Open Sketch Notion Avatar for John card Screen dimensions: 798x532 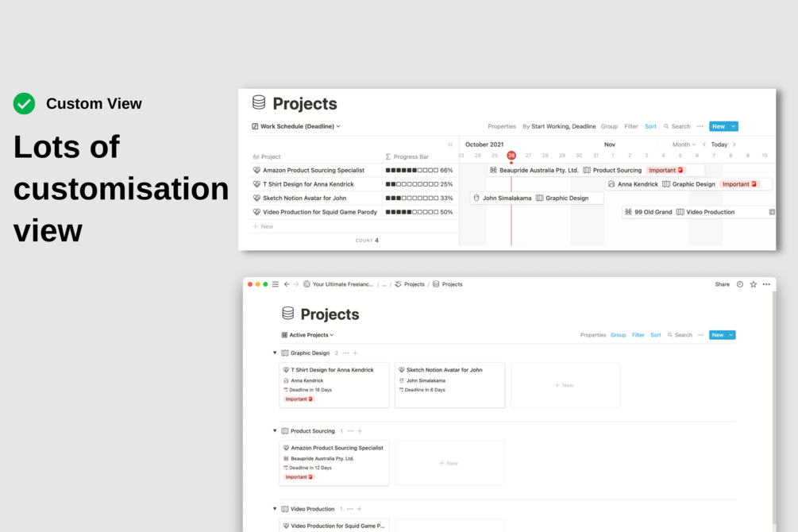coord(449,385)
